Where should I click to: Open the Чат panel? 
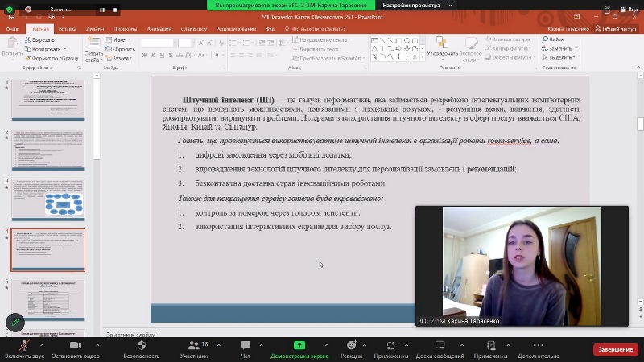pos(246,349)
